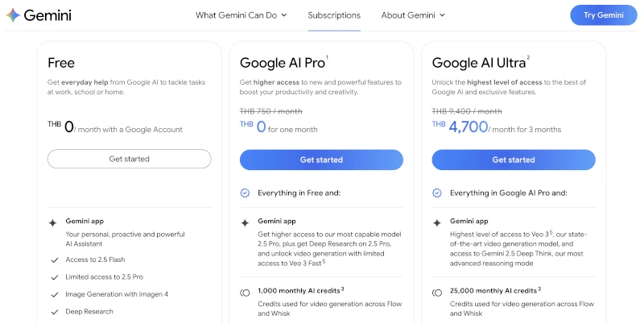Click checkmark next to Access to 2.5 Flash
Viewport: 644px width, 324px height.
(x=54, y=260)
